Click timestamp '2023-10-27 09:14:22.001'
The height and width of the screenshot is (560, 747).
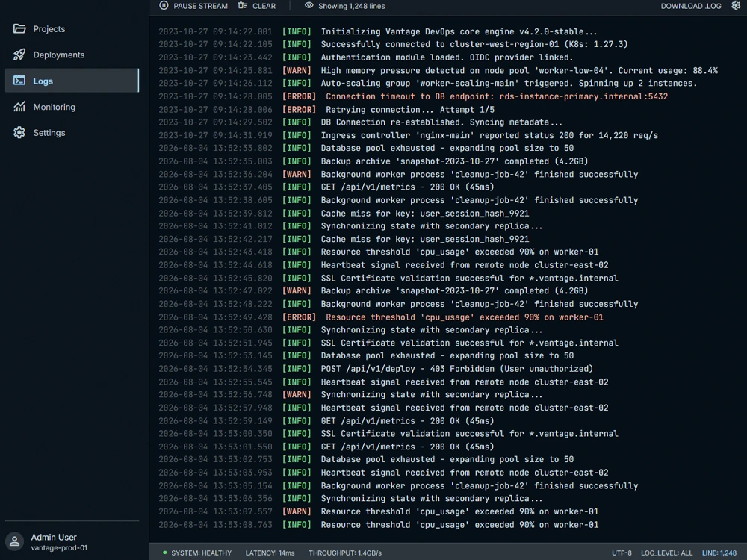(x=215, y=31)
